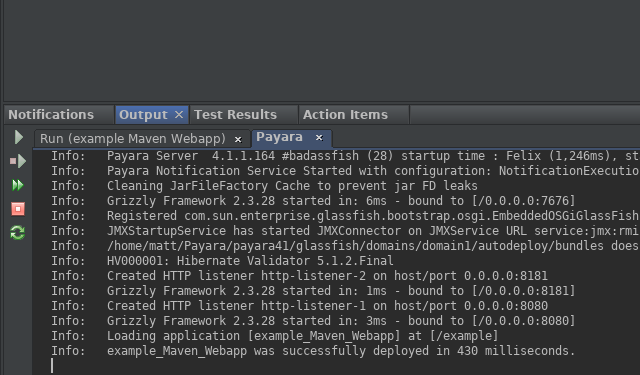Close the Run (example Maven Webapp) tab
The image size is (640, 375).
[x=238, y=140]
